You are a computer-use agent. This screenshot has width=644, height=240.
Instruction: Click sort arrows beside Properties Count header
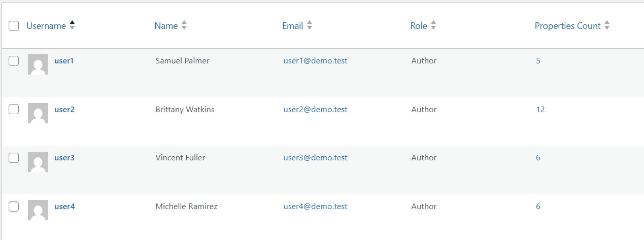click(607, 25)
